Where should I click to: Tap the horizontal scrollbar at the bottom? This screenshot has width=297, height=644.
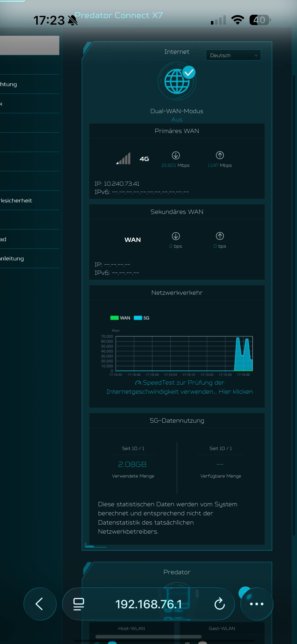click(x=148, y=636)
